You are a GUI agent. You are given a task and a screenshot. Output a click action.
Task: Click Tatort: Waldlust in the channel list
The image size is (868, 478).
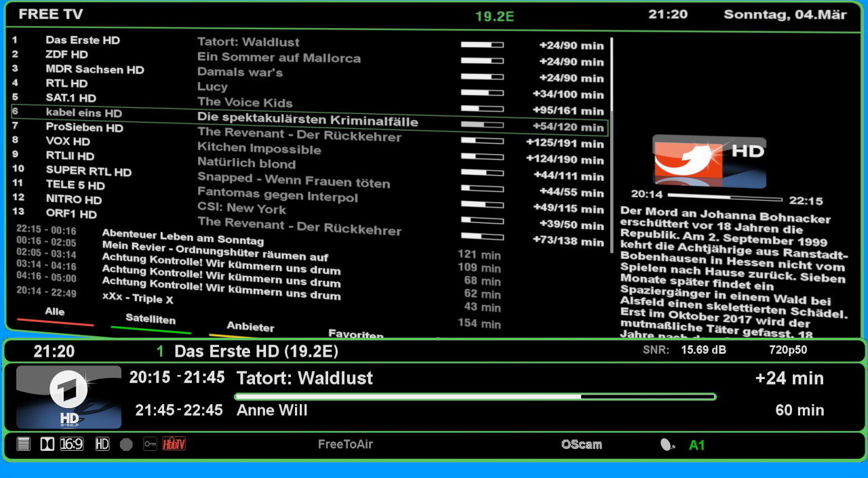pyautogui.click(x=248, y=42)
